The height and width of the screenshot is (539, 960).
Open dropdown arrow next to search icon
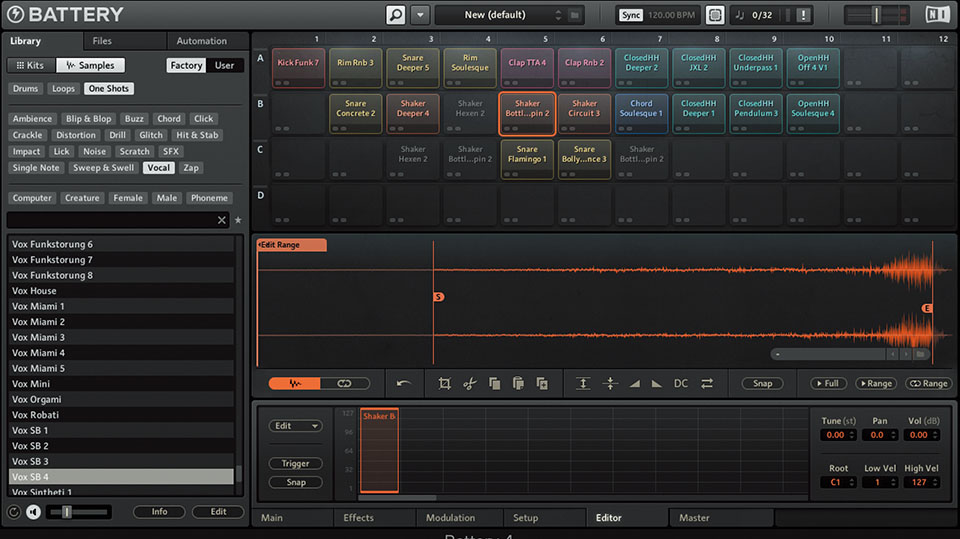tap(420, 15)
